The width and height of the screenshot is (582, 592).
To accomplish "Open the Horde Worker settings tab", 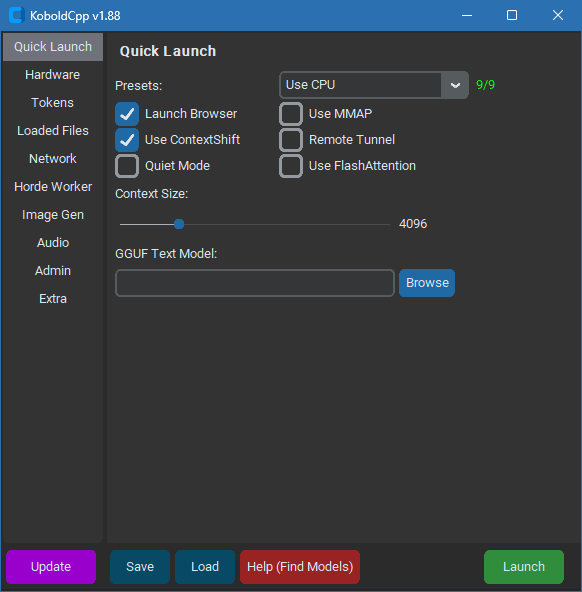I will [53, 187].
